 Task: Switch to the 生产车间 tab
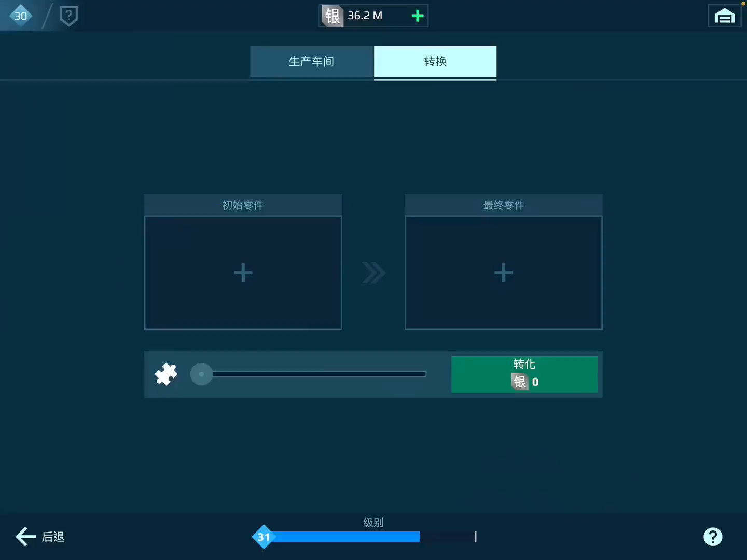click(x=311, y=61)
